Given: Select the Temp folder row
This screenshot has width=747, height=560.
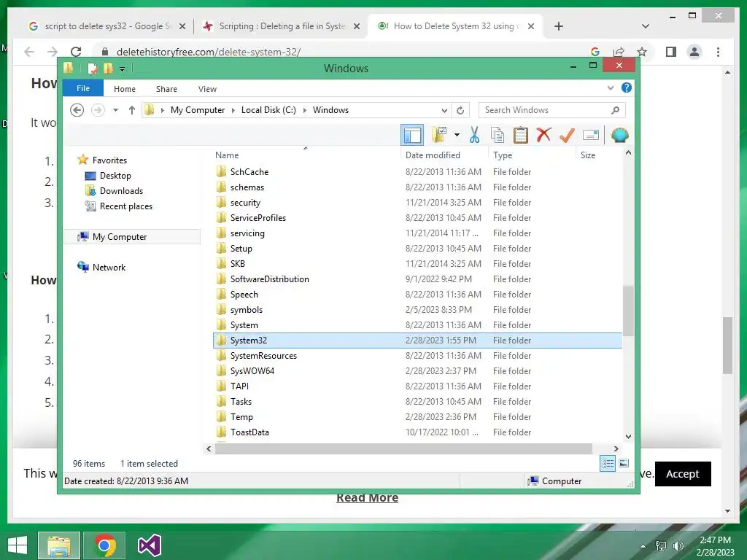Looking at the screenshot, I should pos(417,416).
